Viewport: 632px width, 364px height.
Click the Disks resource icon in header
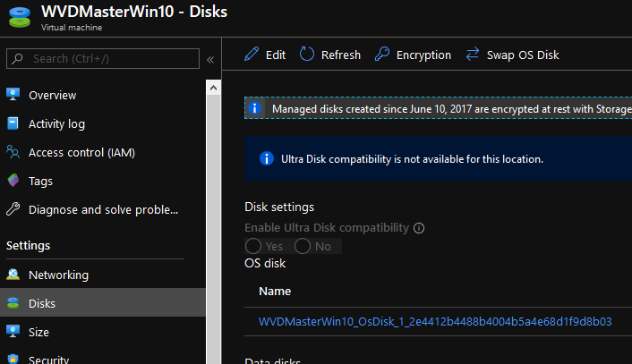coord(20,17)
